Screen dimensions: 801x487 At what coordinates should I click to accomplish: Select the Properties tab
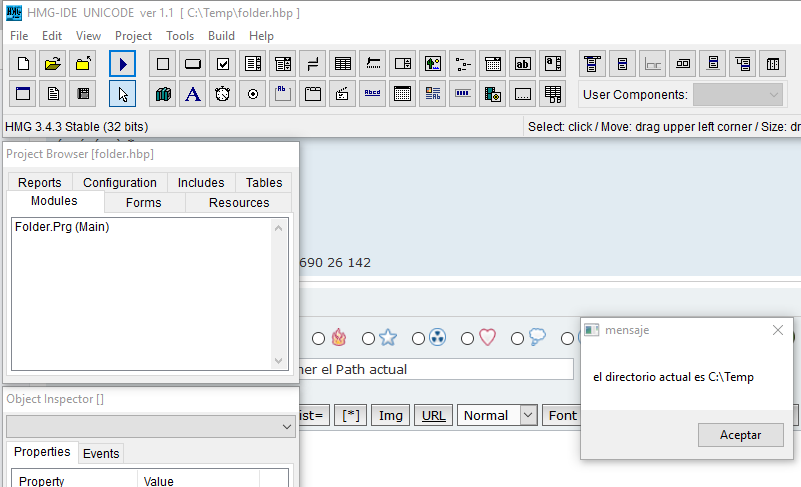[42, 452]
